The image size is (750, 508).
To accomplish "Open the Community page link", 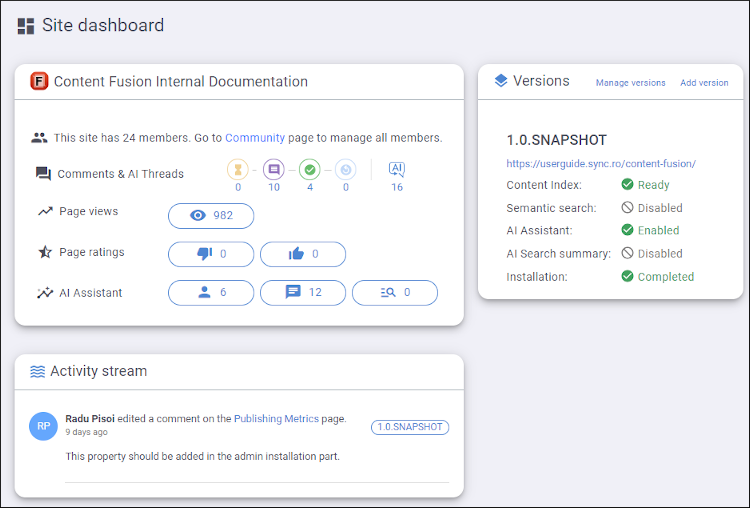I will 255,138.
